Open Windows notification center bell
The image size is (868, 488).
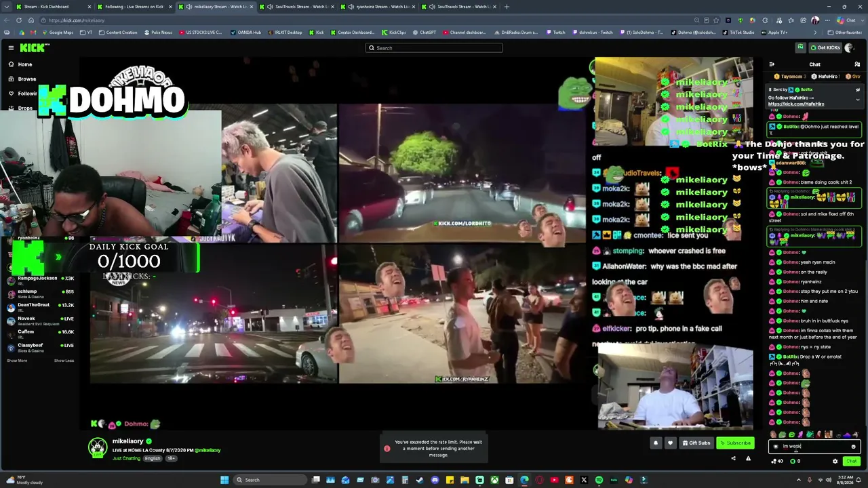click(857, 480)
